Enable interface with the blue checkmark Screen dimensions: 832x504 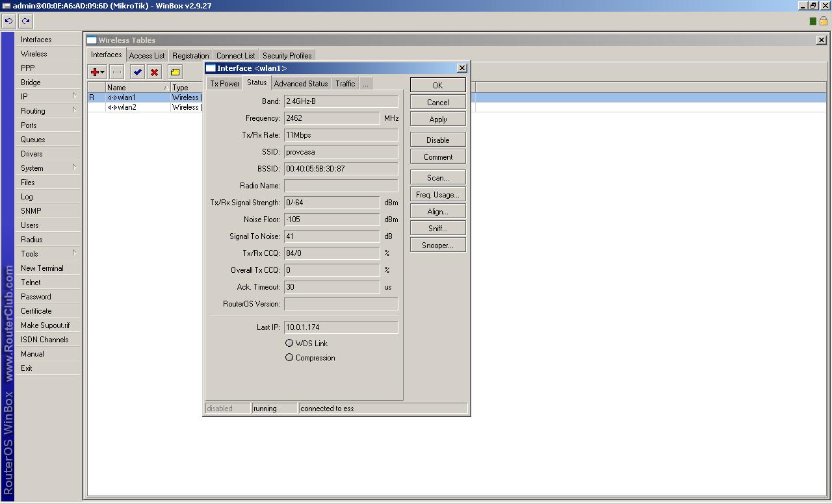[x=137, y=72]
